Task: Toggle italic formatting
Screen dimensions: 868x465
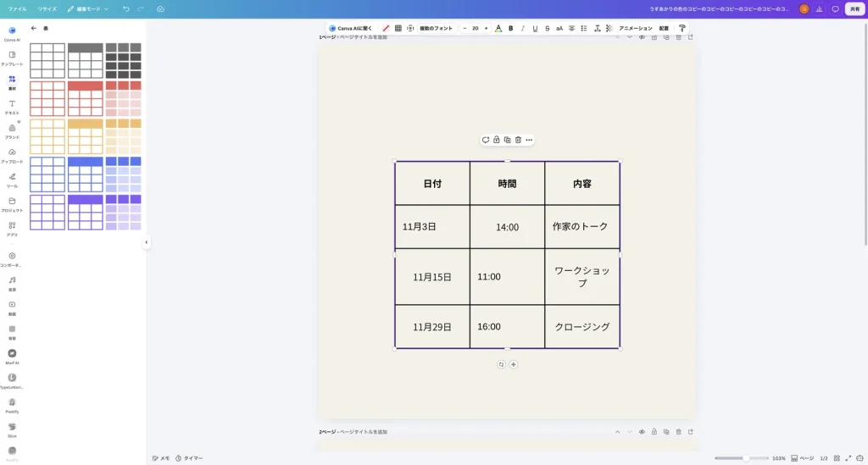Action: click(522, 28)
